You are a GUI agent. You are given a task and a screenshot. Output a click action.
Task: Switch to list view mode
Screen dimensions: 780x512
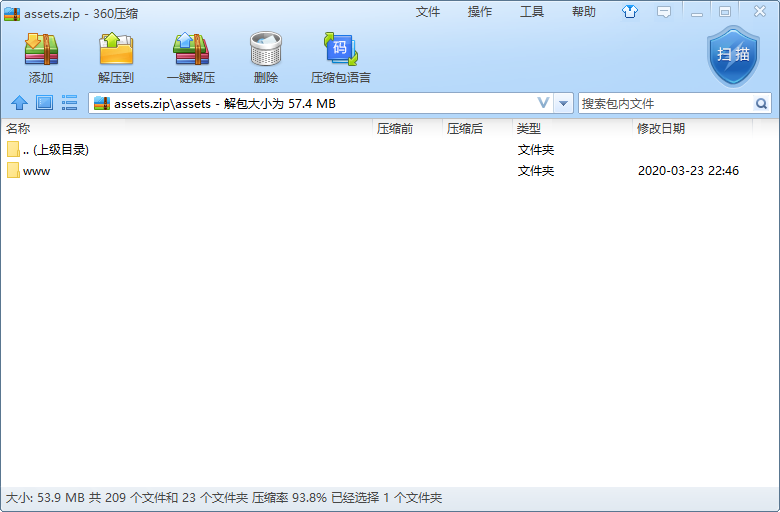(70, 103)
